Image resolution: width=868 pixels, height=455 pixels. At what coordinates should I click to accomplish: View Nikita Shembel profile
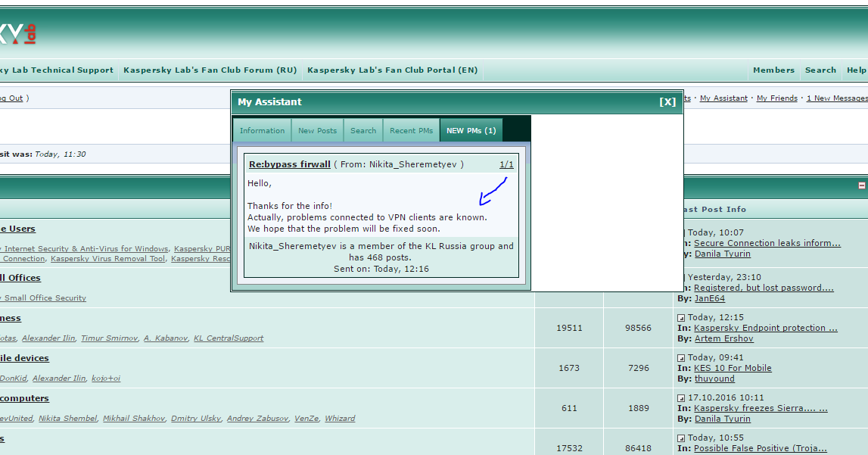(67, 419)
